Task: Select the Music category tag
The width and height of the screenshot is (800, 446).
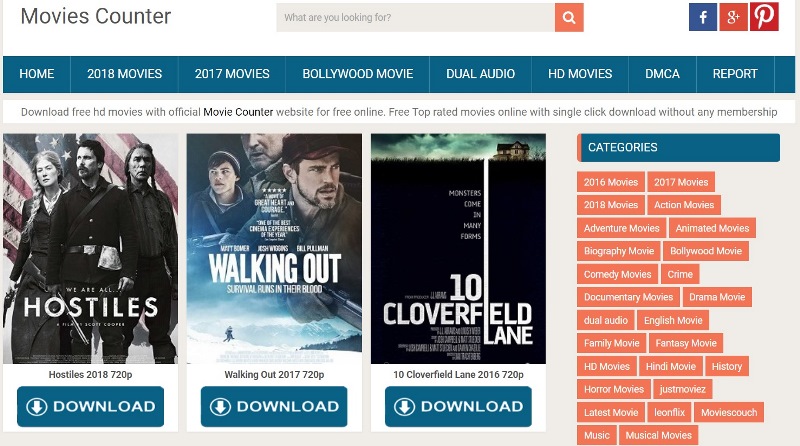Action: (597, 435)
